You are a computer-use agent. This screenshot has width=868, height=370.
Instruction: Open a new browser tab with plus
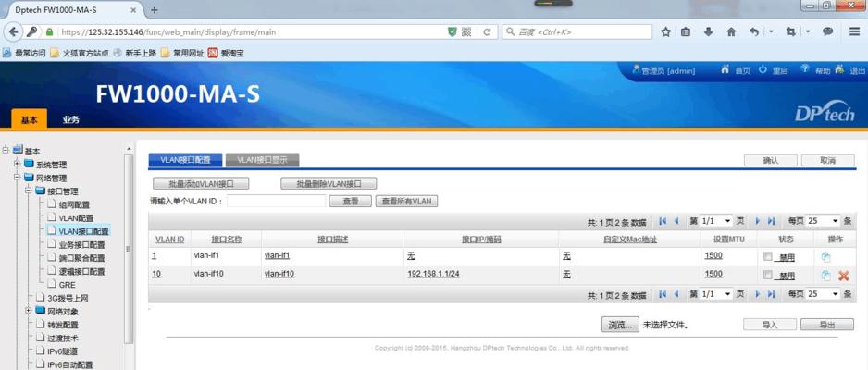pyautogui.click(x=155, y=10)
